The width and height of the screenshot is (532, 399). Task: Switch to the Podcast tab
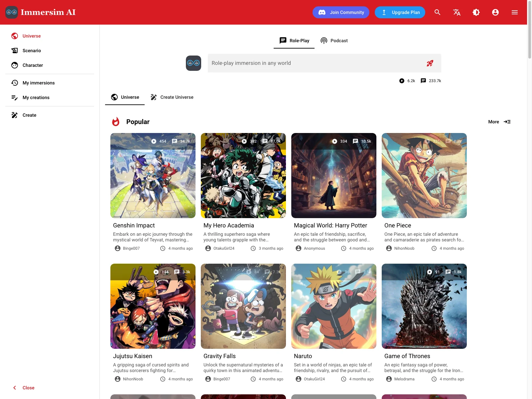point(334,41)
